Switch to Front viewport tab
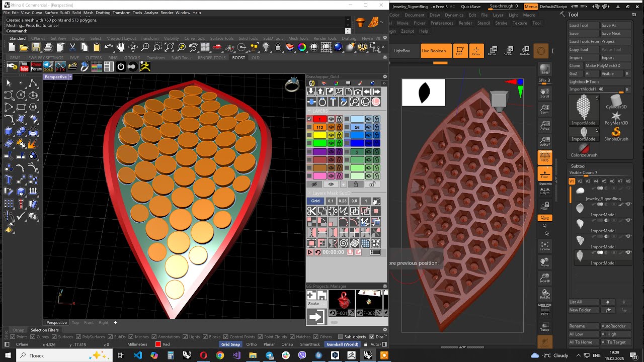 point(89,323)
